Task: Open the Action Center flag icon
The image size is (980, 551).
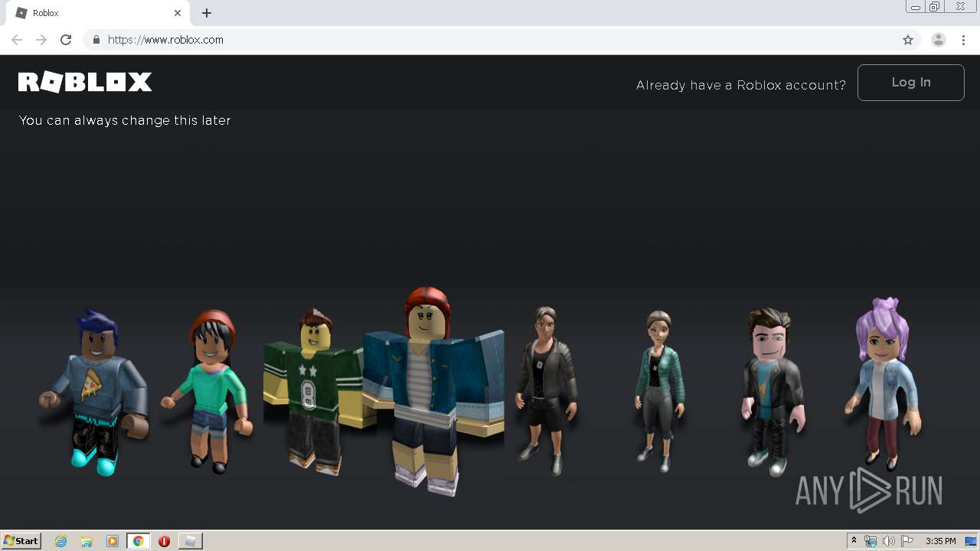Action: click(x=907, y=541)
